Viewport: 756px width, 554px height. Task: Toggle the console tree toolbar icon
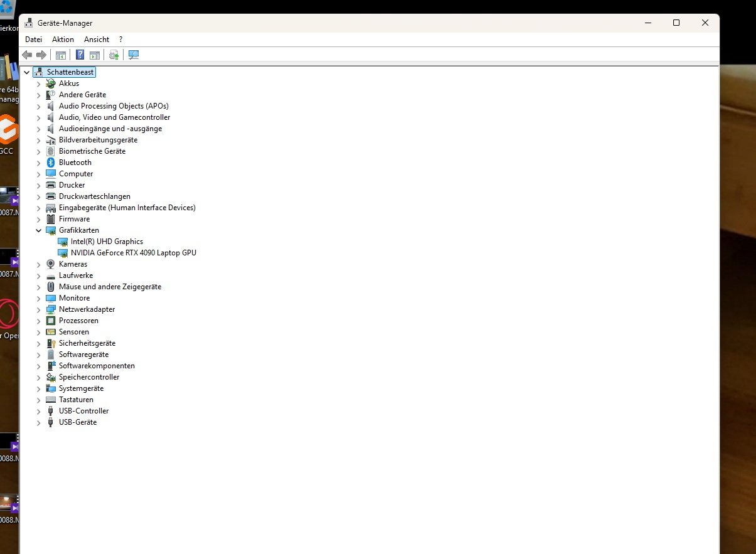click(x=61, y=55)
